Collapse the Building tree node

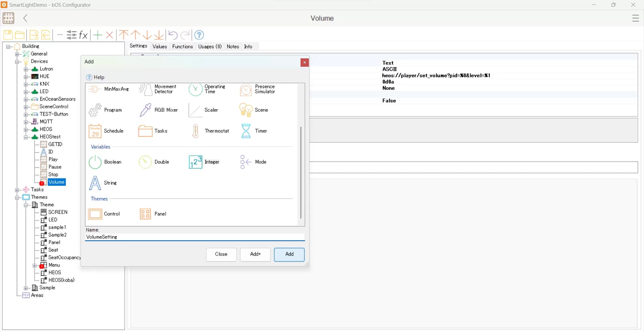(x=8, y=47)
